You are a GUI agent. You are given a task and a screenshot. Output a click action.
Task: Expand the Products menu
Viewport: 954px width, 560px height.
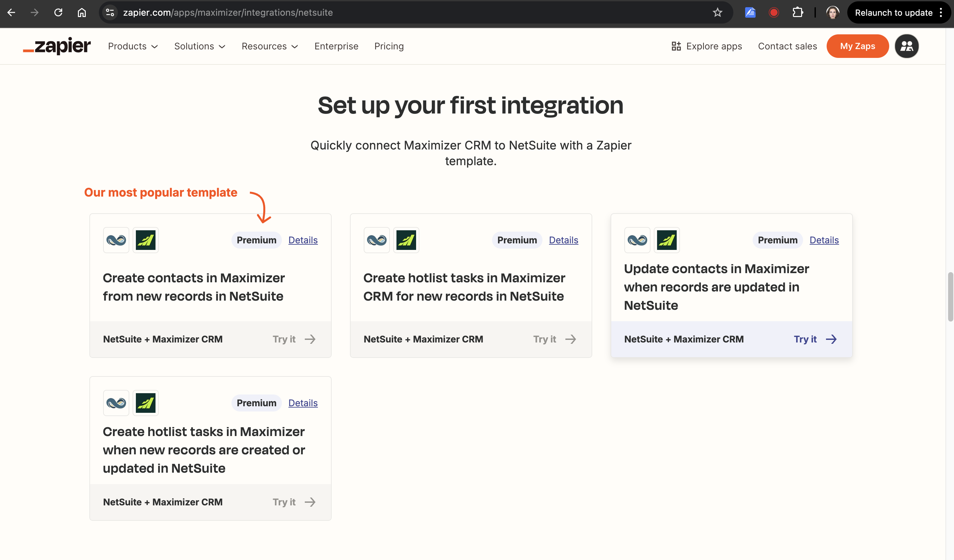(x=133, y=46)
